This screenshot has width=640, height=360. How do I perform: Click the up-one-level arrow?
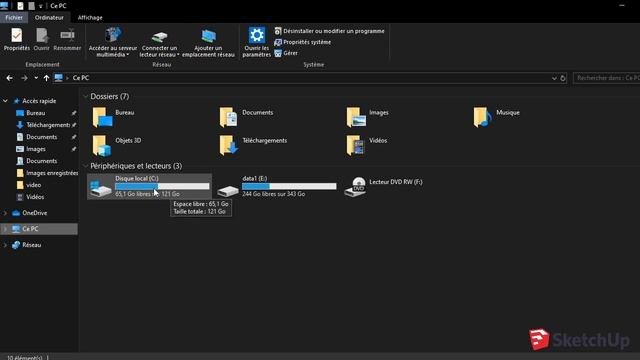point(47,78)
